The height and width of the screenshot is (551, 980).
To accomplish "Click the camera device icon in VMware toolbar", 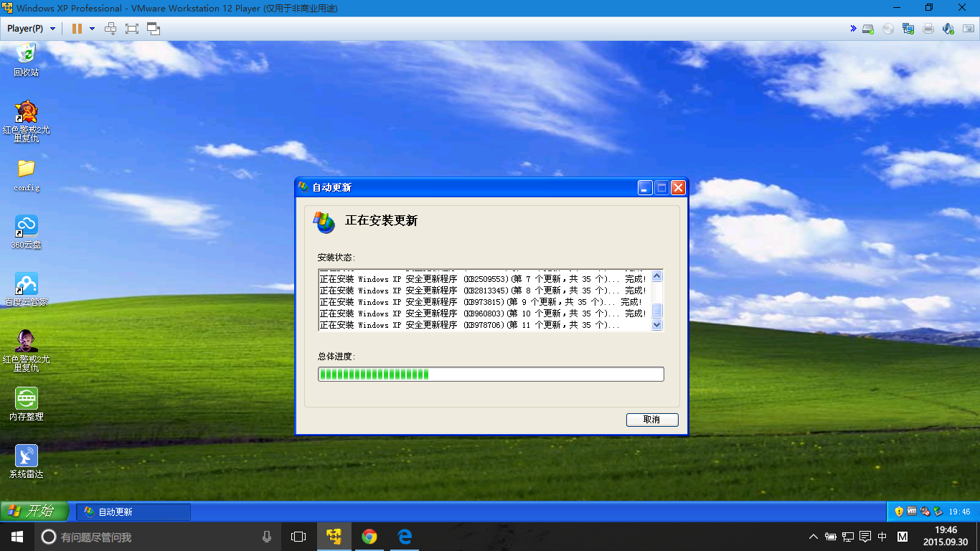I will 968,29.
